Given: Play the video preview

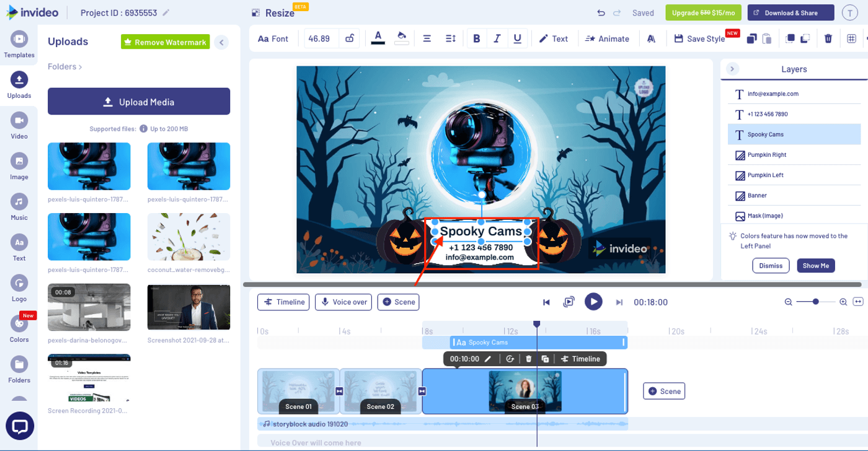Looking at the screenshot, I should tap(593, 302).
